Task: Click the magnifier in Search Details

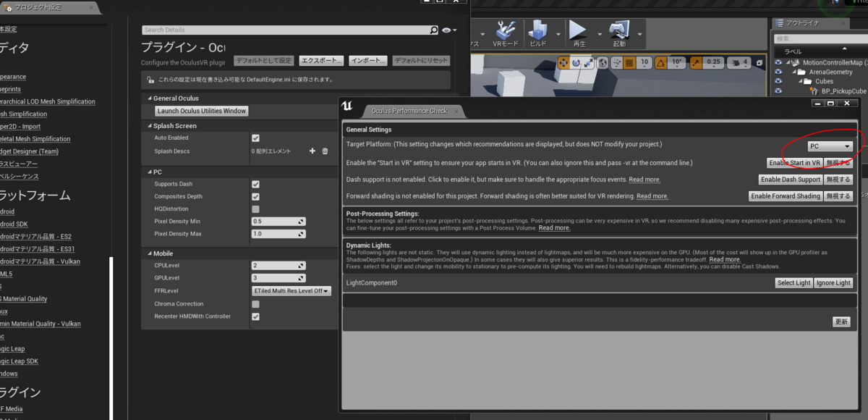Action: [434, 30]
